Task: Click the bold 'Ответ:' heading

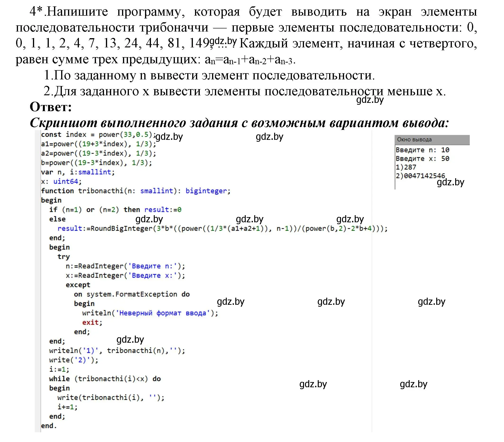Action: click(x=51, y=107)
